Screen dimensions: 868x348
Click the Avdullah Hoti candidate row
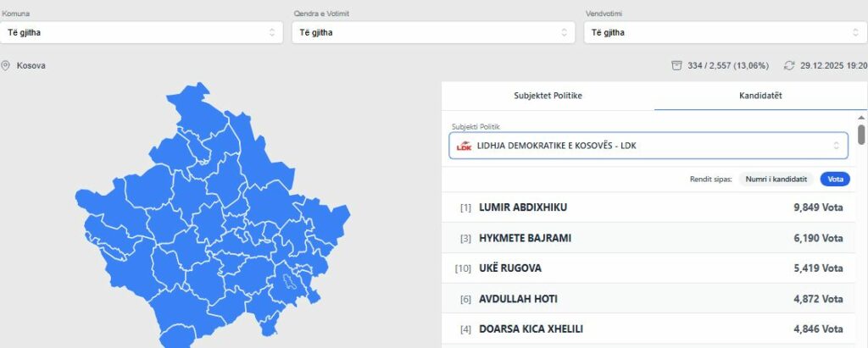click(648, 299)
